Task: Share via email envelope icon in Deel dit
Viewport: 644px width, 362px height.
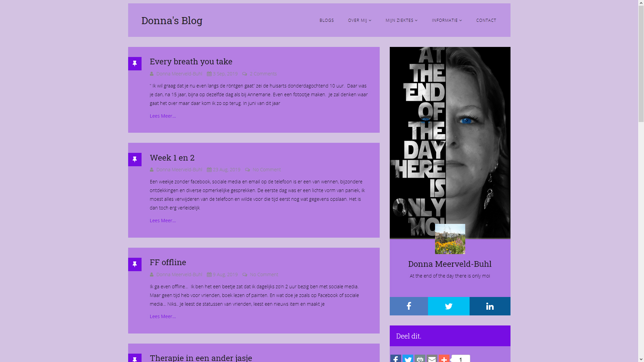Action: click(x=432, y=359)
